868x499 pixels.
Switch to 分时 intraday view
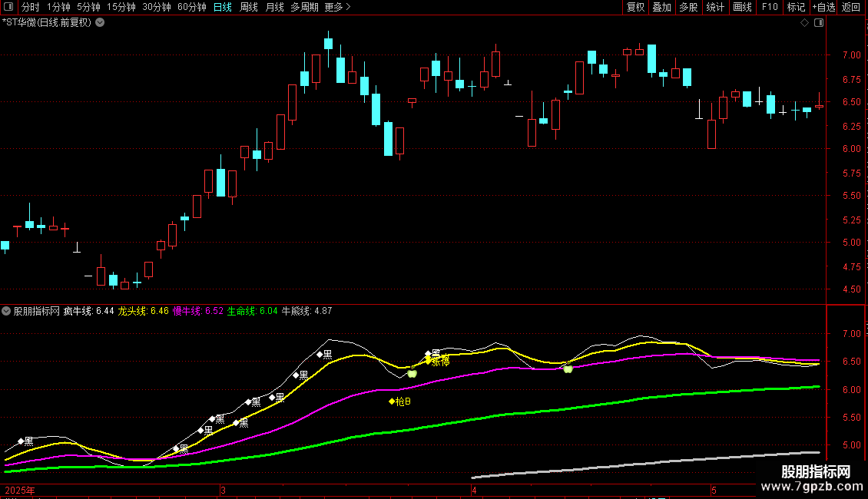[31, 7]
